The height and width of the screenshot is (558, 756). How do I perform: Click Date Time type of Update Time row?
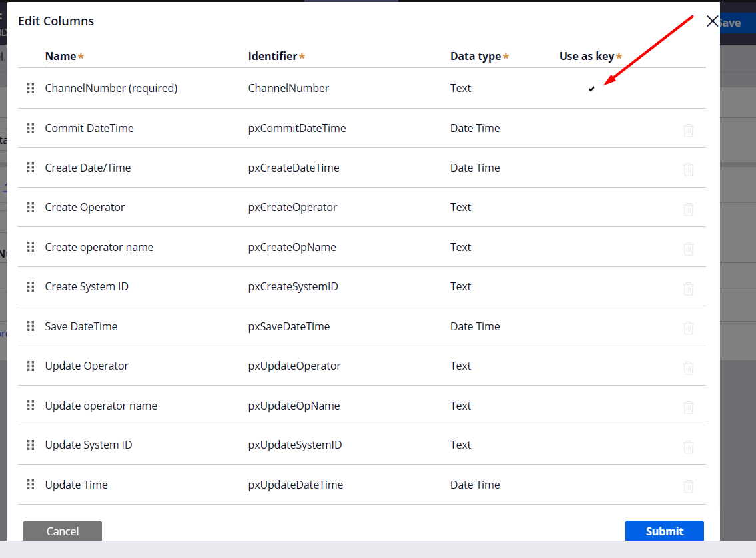pos(475,485)
